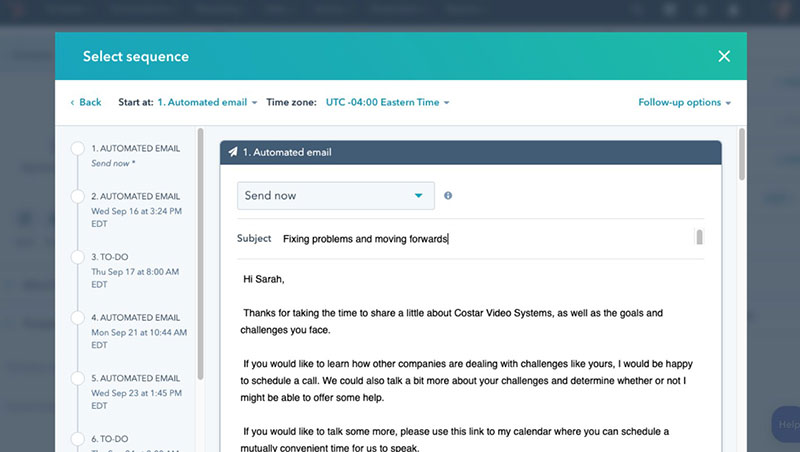Screen dimensions: 800x452
Task: Click 'Wed Sep 23 at 1:45 PM' schedule text
Action: pyautogui.click(x=136, y=393)
